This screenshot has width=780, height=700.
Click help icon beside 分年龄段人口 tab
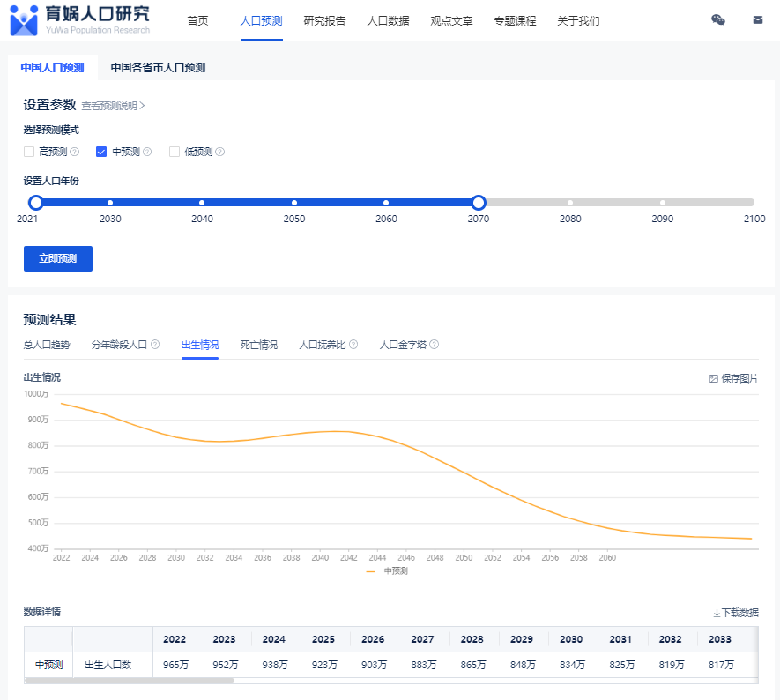155,345
